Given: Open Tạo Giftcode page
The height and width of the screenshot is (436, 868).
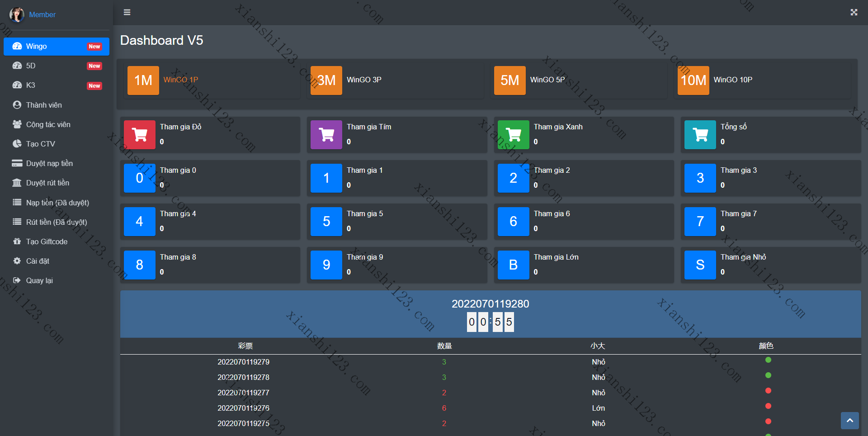Looking at the screenshot, I should (x=57, y=242).
